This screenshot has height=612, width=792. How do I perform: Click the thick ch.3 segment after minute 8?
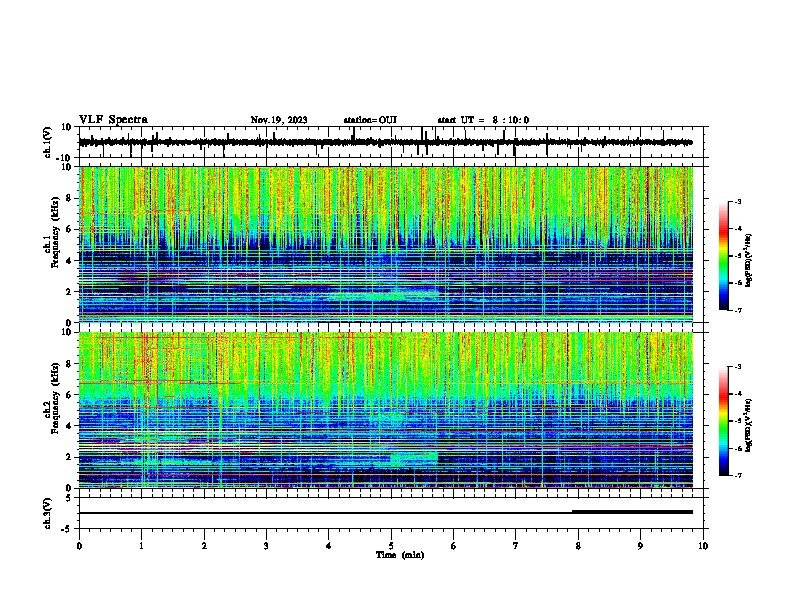point(632,512)
